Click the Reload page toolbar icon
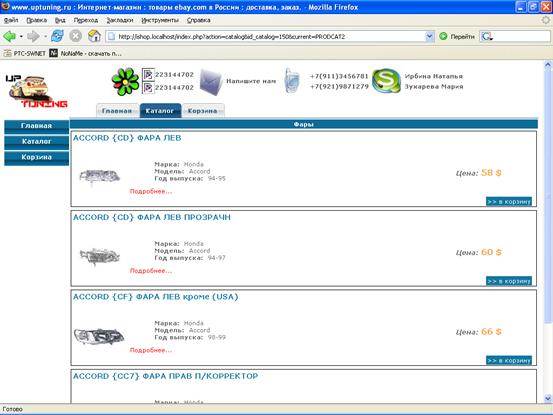553x415 pixels. pos(57,36)
